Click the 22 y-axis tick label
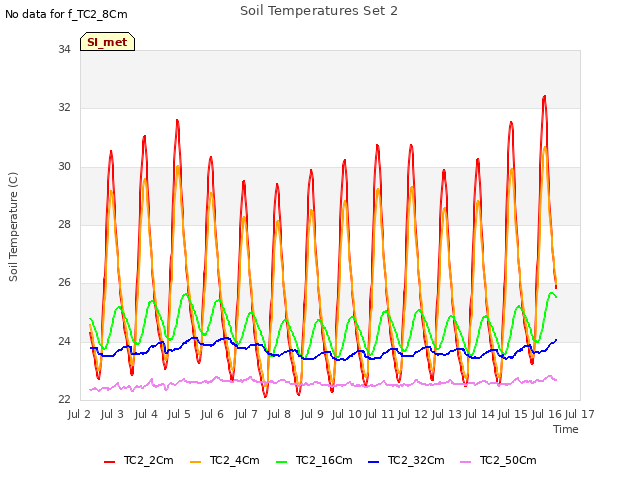This screenshot has width=640, height=480. point(64,399)
